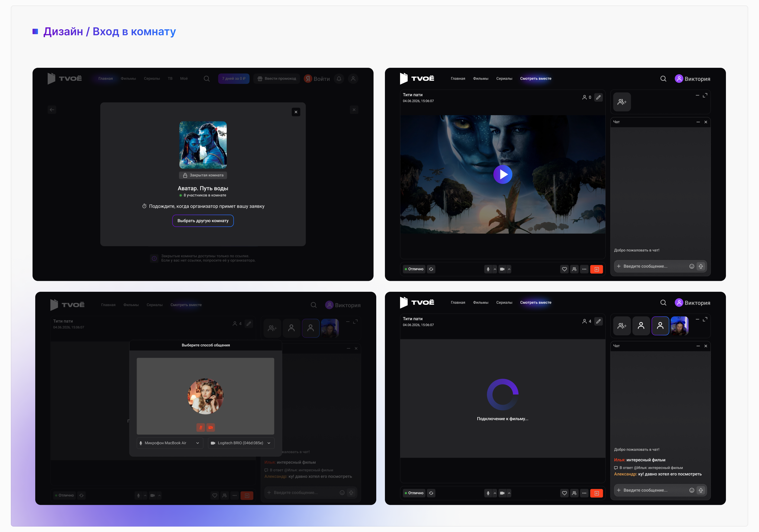Toggle the heart like button in Avatar player screen
Viewport: 759px width, 532px height.
tap(564, 269)
